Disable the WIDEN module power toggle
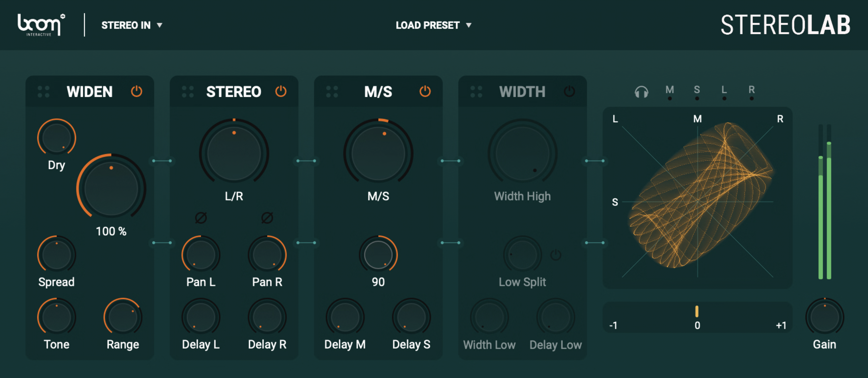The height and width of the screenshot is (378, 868). coord(137,91)
